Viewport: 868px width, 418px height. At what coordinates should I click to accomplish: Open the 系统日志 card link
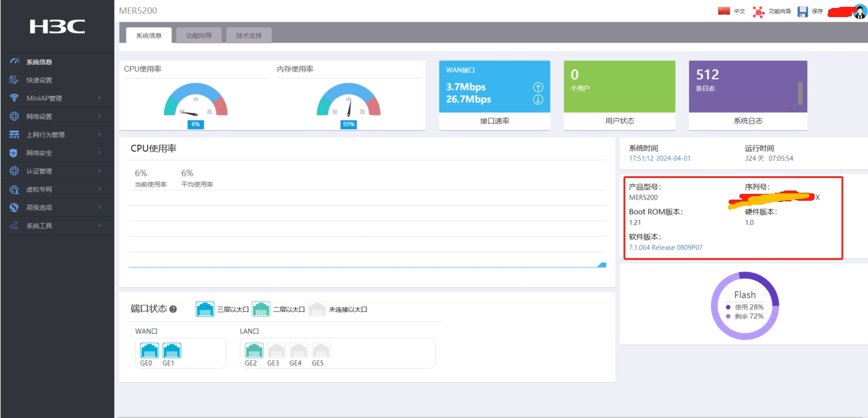748,121
